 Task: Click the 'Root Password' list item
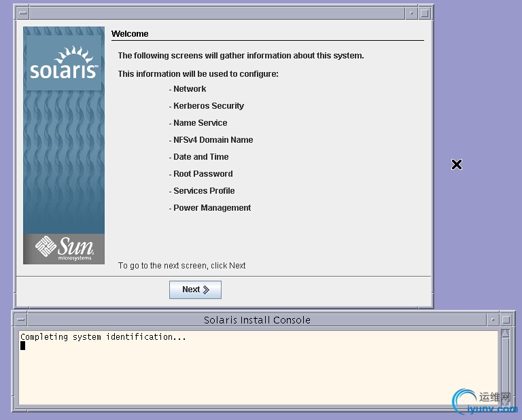(x=203, y=174)
